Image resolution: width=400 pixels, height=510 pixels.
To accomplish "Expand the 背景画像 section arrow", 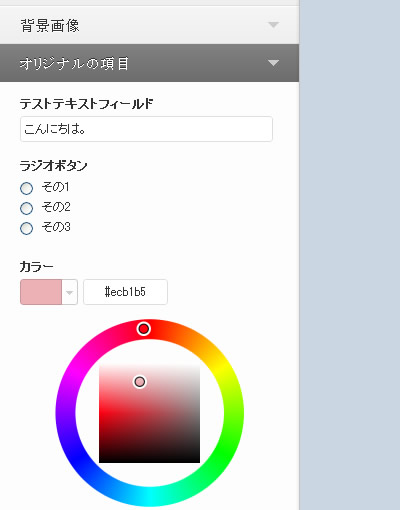I will click(273, 25).
